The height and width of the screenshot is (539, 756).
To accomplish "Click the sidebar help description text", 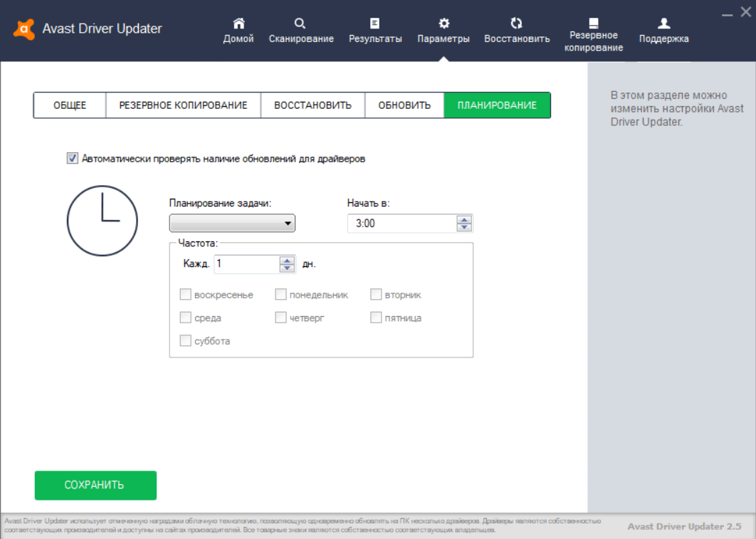I will (x=677, y=108).
